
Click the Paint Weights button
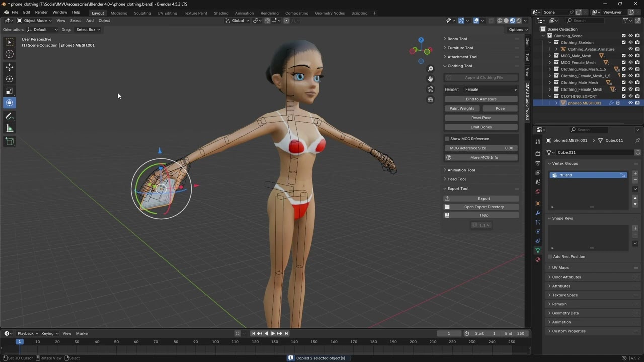462,108
